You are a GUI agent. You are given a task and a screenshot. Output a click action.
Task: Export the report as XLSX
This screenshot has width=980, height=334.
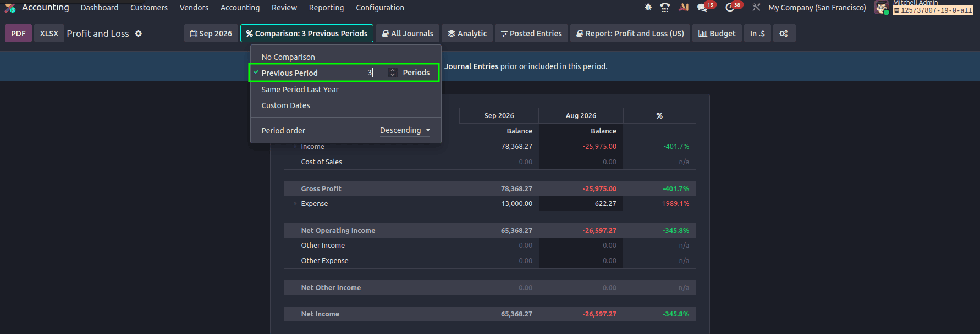(x=49, y=34)
